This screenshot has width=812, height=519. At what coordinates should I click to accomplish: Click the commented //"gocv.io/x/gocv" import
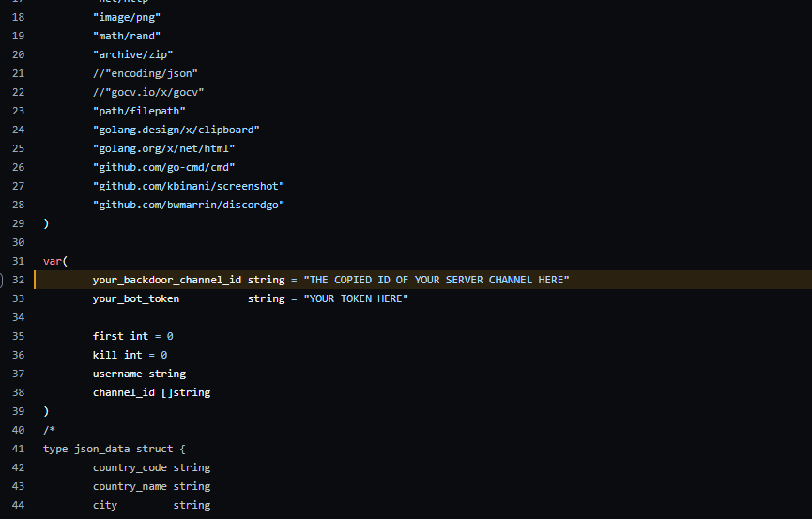pos(148,92)
